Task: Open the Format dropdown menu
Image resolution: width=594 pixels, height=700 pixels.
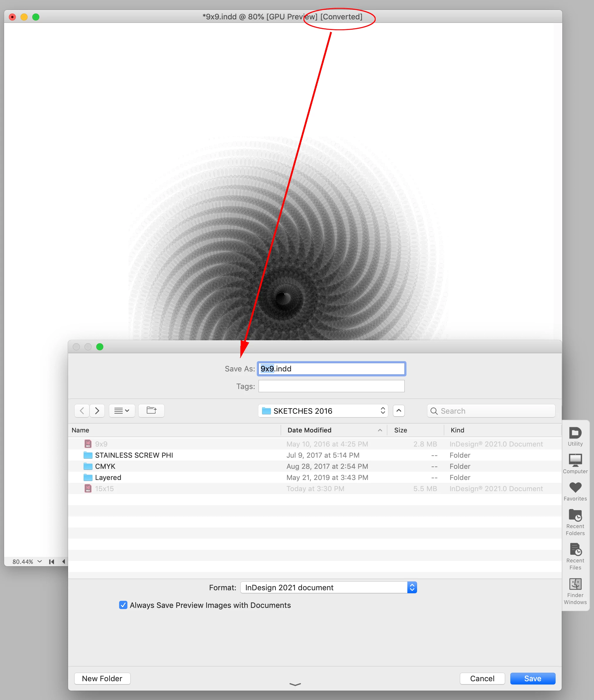Action: tap(328, 587)
